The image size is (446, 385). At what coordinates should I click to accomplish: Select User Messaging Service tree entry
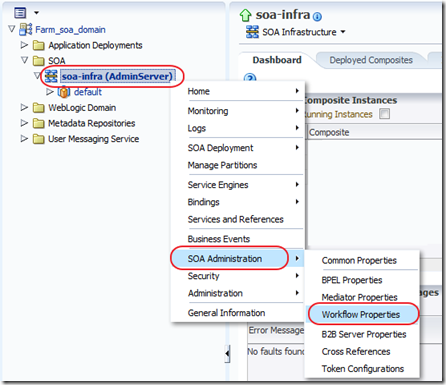94,139
